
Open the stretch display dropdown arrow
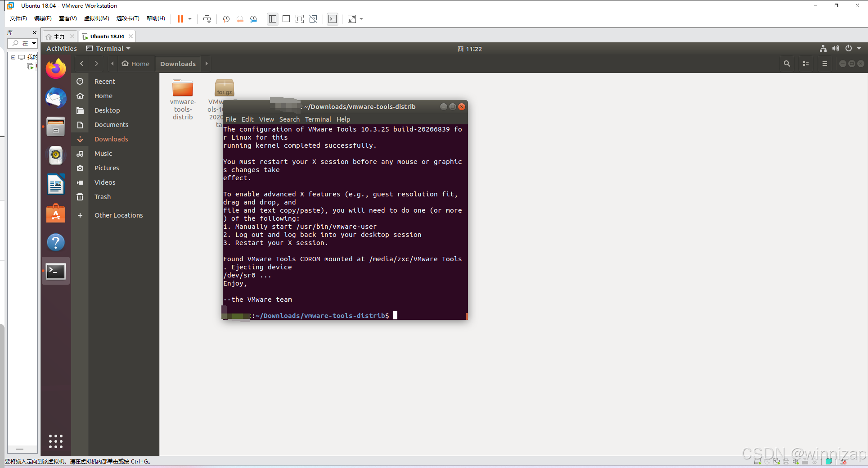[x=361, y=19]
